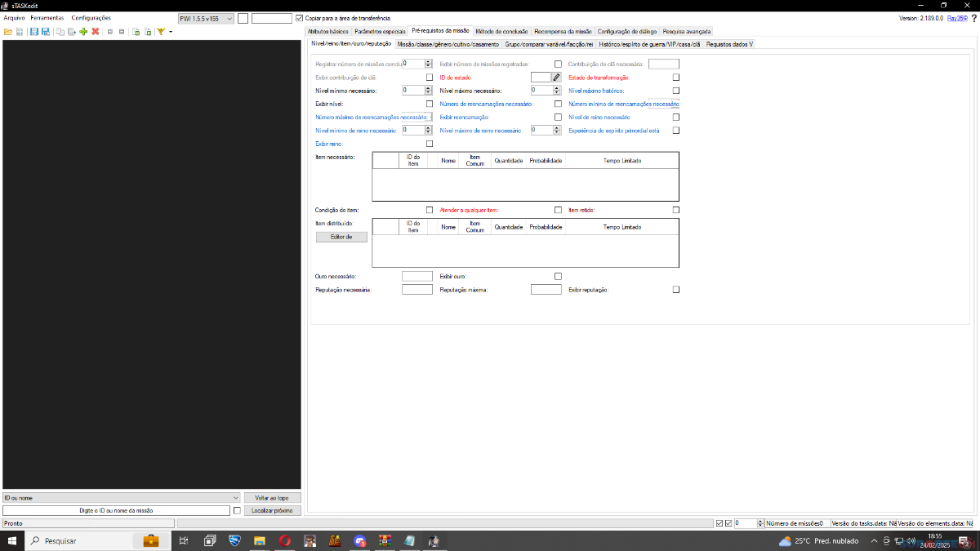The width and height of the screenshot is (980, 551).
Task: Click the Voltar ao topo button
Action: (272, 497)
